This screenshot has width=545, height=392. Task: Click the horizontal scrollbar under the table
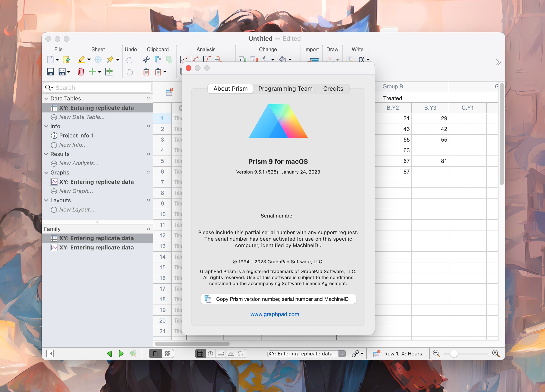click(192, 344)
